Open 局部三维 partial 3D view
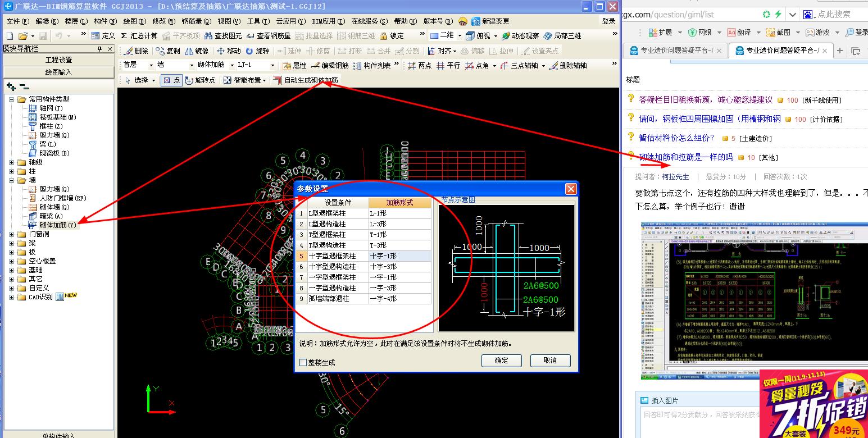Viewport: 868px width, 438px height. 562,35
